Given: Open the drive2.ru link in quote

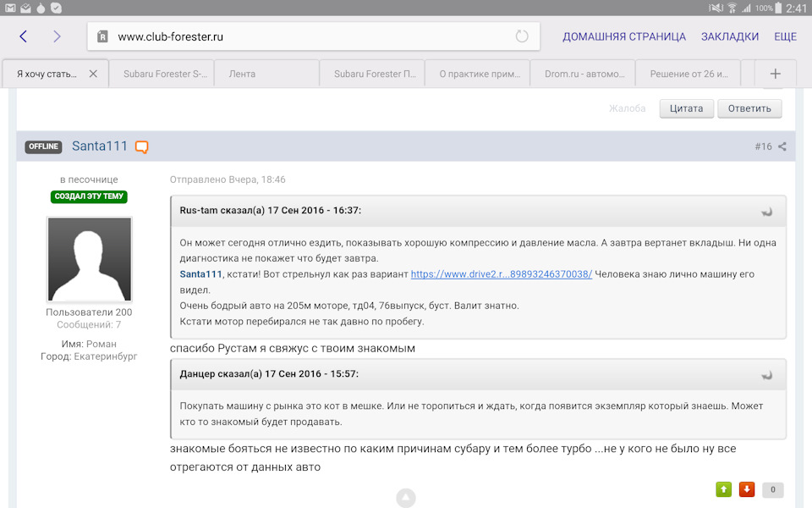Looking at the screenshot, I should [501, 274].
